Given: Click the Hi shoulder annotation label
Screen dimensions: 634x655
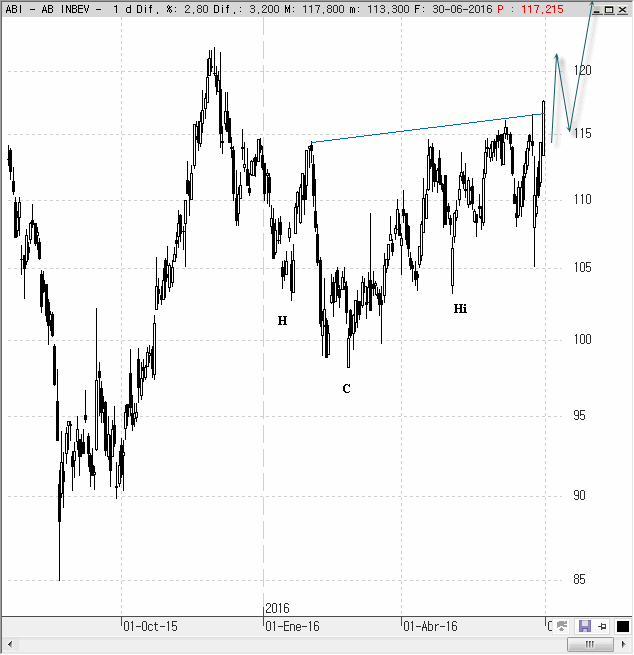Looking at the screenshot, I should pyautogui.click(x=460, y=309).
